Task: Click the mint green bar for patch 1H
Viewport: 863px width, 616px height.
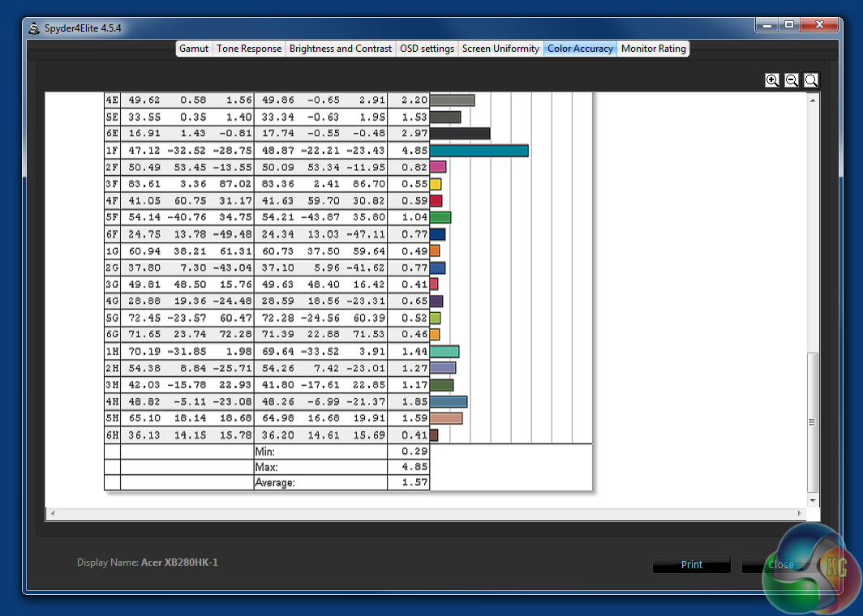Action: click(x=444, y=352)
